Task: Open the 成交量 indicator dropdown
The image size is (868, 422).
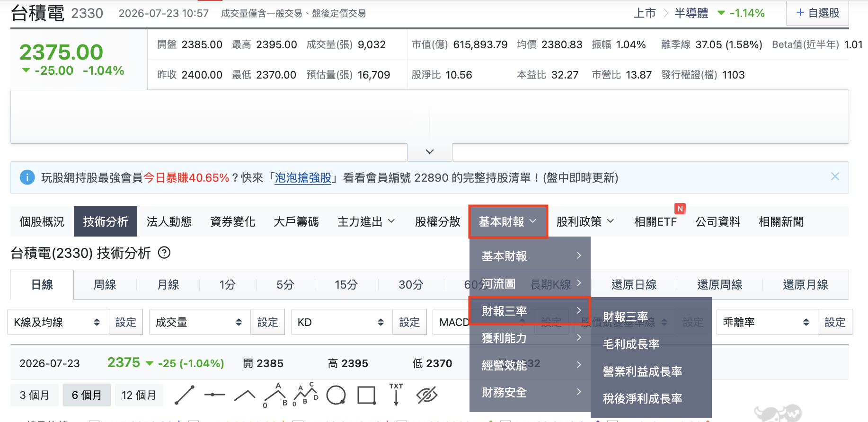Action: (200, 322)
